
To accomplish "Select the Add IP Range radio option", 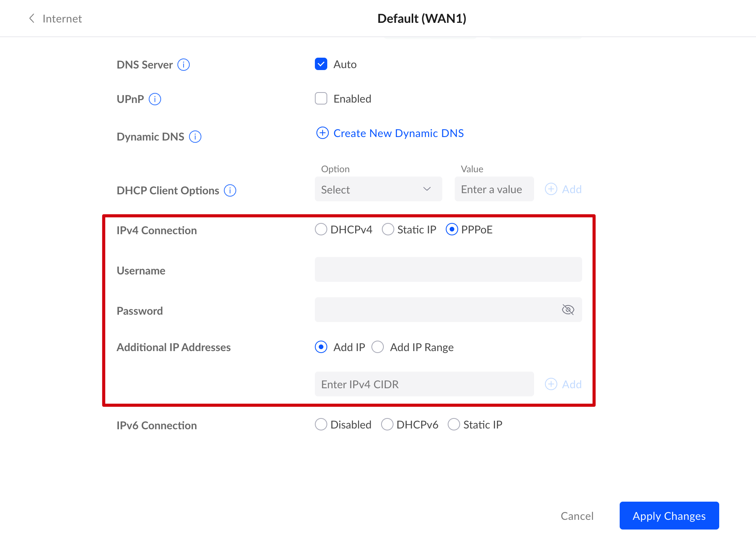I will click(378, 347).
